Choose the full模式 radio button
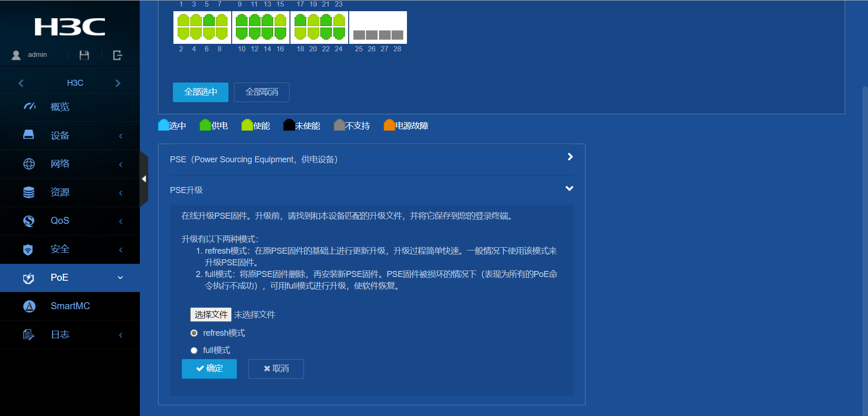The image size is (868, 416). 194,350
